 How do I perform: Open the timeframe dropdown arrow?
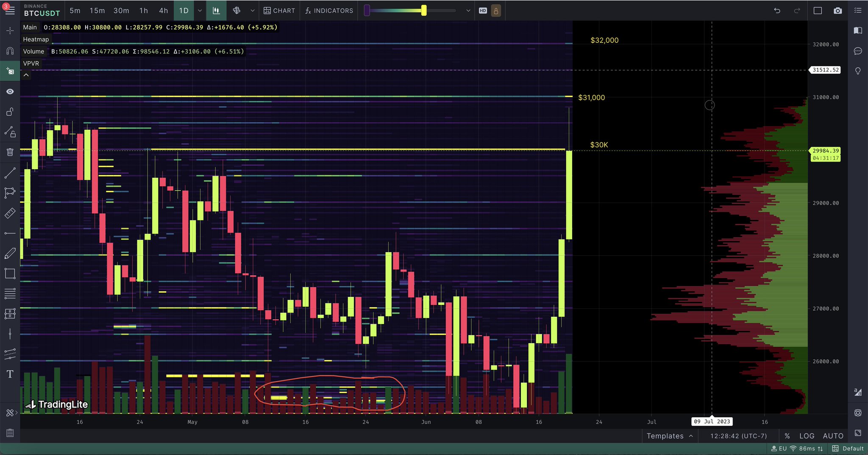pyautogui.click(x=200, y=11)
